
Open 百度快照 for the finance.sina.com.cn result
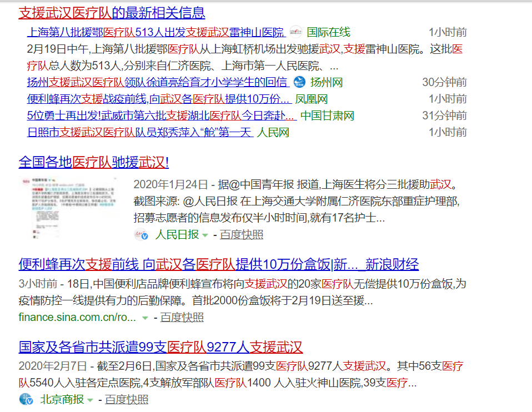point(182,318)
